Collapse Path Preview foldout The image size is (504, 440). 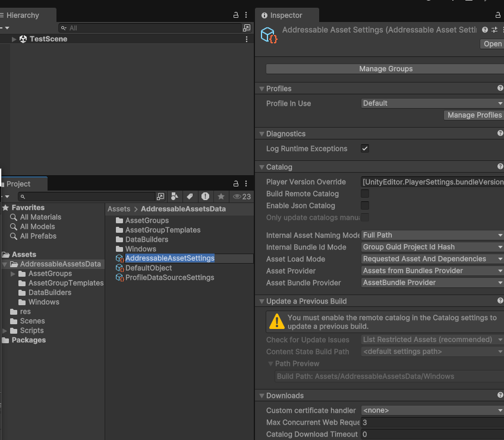click(270, 363)
